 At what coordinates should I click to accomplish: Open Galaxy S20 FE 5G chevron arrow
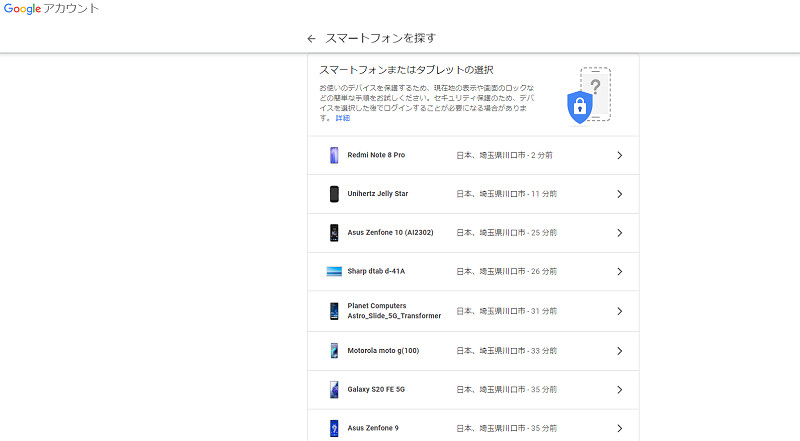[x=619, y=389]
